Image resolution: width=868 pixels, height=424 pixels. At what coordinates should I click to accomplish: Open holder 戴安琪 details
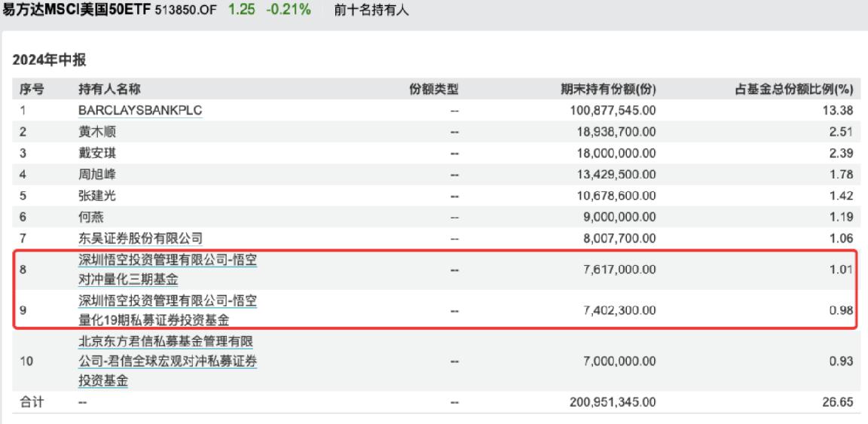click(x=96, y=153)
